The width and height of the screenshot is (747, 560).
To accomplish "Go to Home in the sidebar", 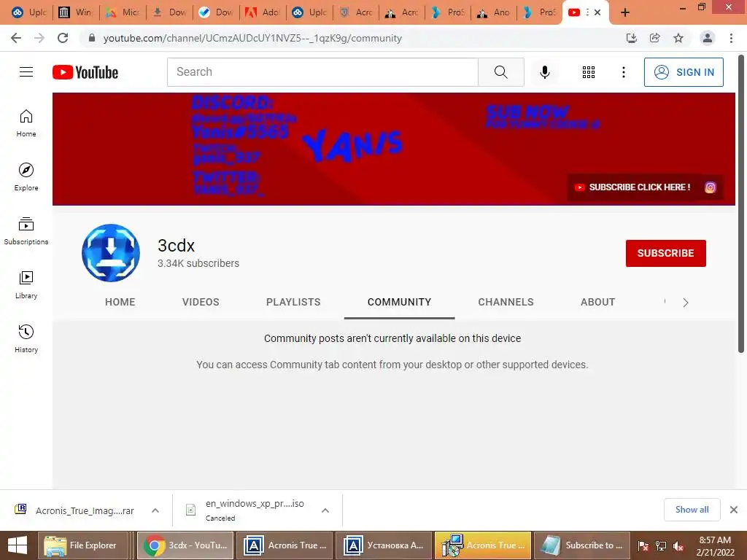I will pyautogui.click(x=26, y=122).
